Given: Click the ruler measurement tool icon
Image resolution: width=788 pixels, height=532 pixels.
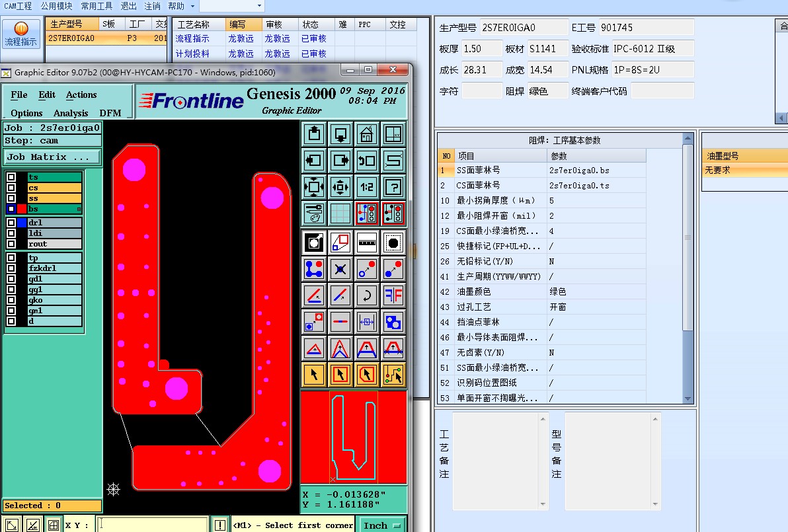Looking at the screenshot, I should click(x=367, y=243).
